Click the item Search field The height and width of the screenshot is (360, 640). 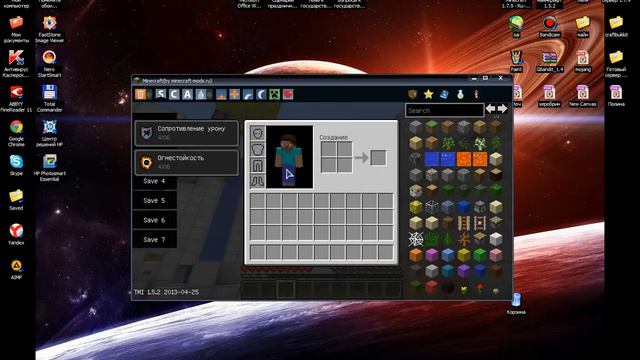coord(444,110)
